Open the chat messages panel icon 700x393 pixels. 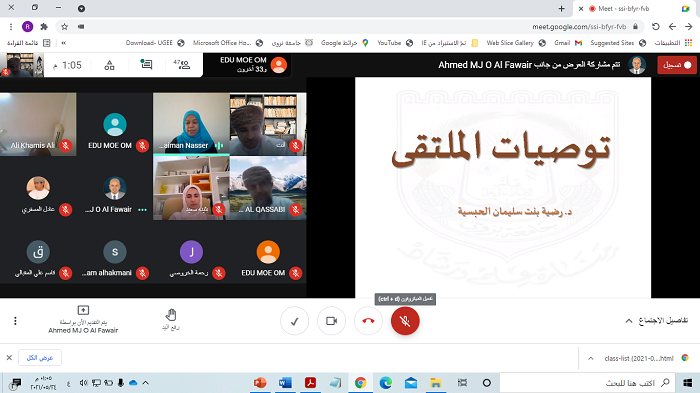coord(146,65)
